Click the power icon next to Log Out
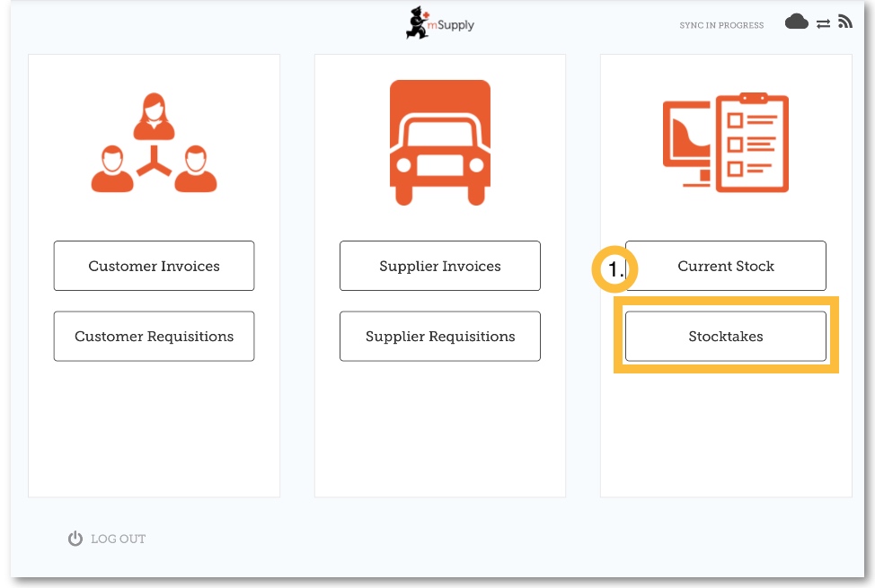The width and height of the screenshot is (875, 588). (x=75, y=539)
